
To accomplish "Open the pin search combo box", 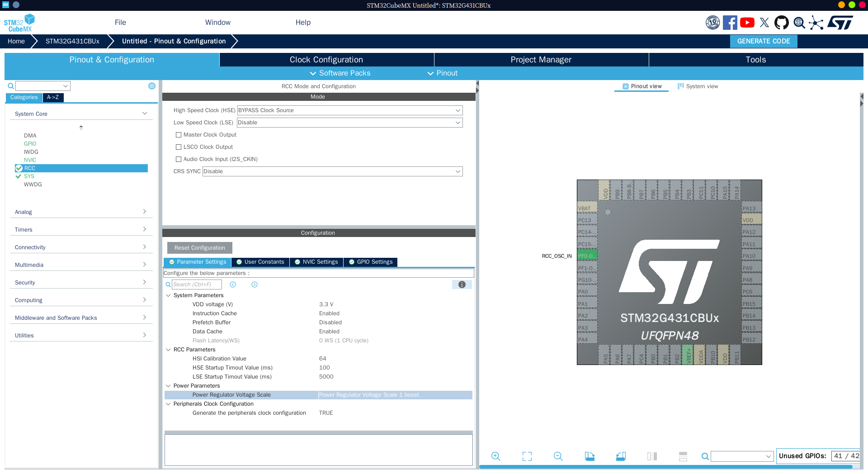I will (742, 456).
